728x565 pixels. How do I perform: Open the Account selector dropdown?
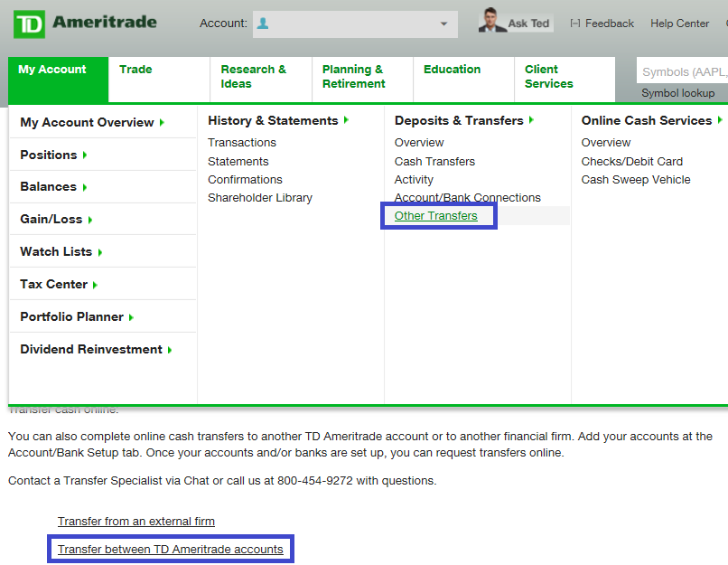click(442, 24)
